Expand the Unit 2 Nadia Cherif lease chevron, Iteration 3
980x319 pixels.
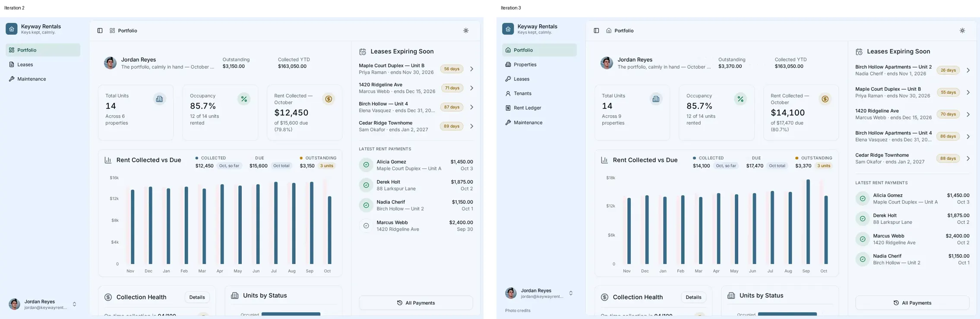coord(968,70)
